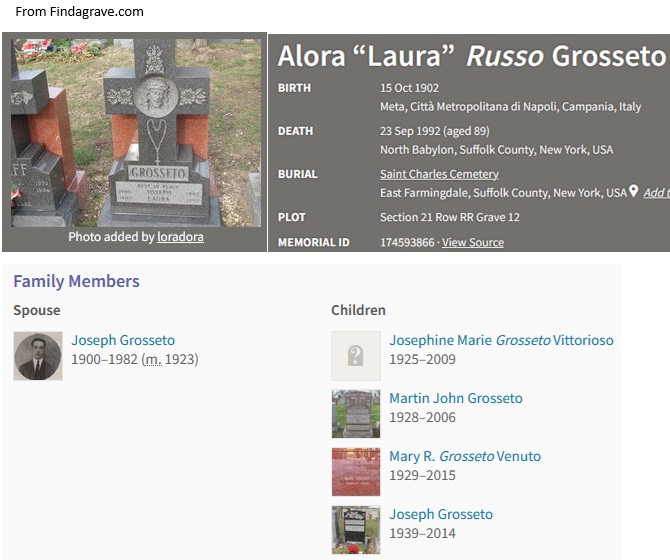Click "East Farmingdale, Suffolk County" burial location

coord(503,193)
